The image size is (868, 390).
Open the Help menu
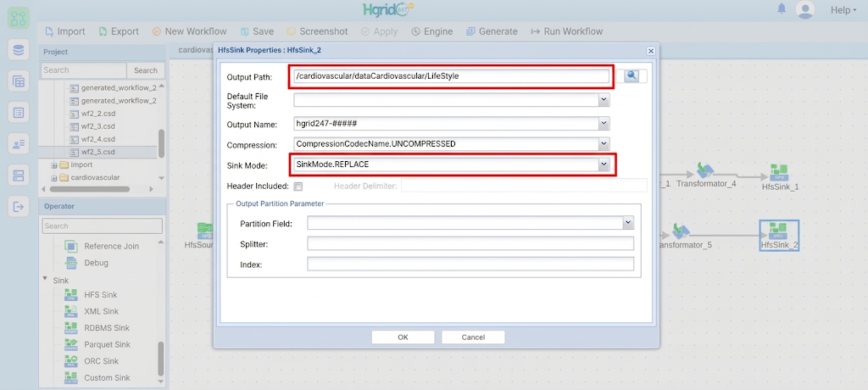point(843,10)
